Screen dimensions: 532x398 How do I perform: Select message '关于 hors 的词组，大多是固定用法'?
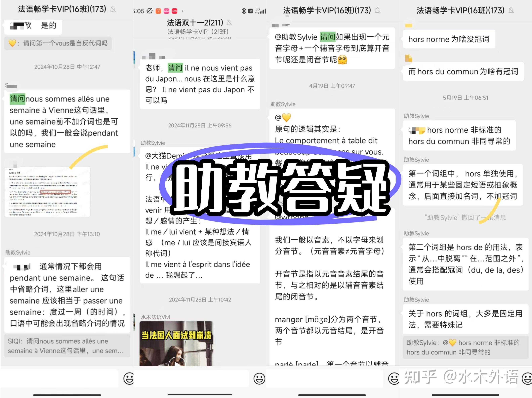click(466, 319)
